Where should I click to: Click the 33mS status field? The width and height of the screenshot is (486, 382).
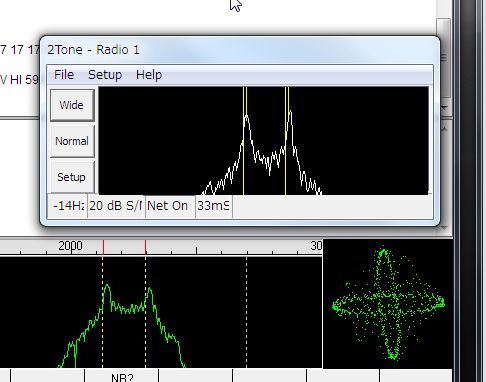(214, 206)
